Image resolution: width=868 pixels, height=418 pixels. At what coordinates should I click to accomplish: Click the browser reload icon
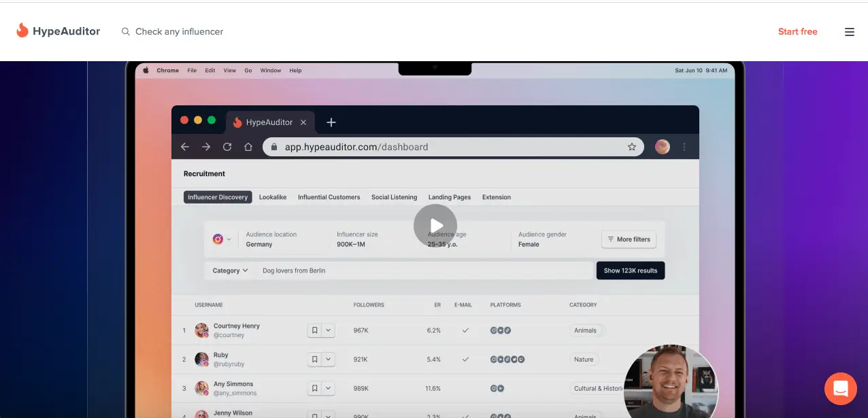227,147
